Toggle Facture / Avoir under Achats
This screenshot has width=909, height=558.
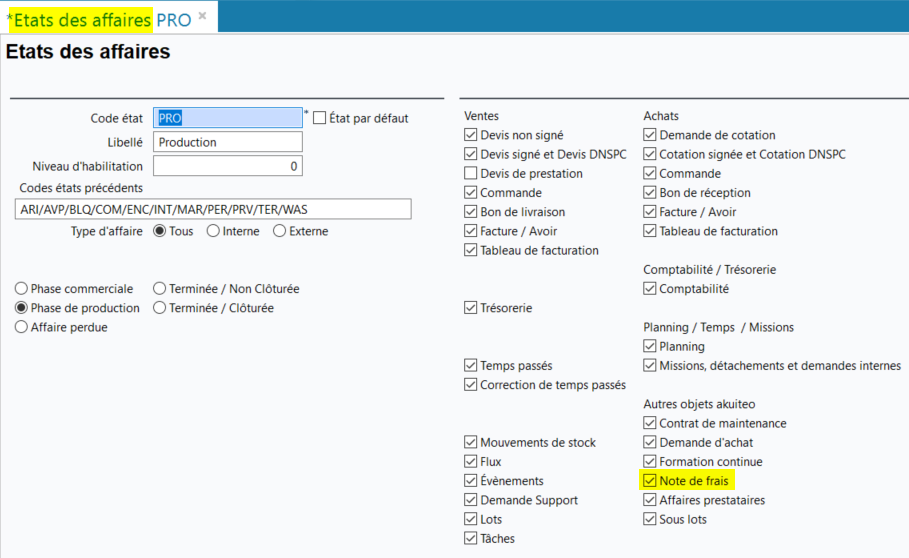tap(650, 211)
